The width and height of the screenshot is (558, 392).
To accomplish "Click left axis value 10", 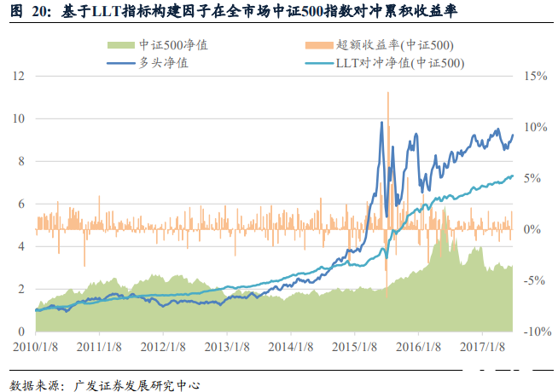I will pyautogui.click(x=19, y=118).
